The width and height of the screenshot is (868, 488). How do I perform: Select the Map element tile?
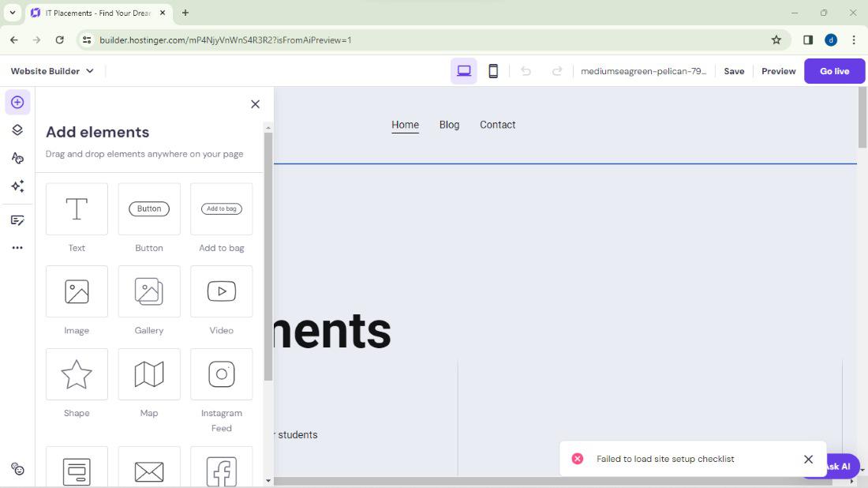tap(149, 374)
